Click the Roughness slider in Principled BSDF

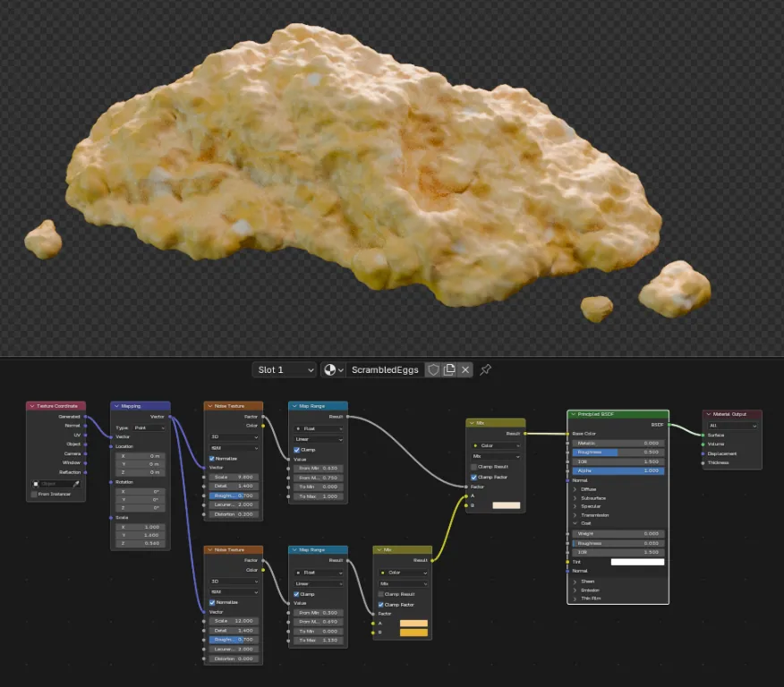(x=618, y=452)
